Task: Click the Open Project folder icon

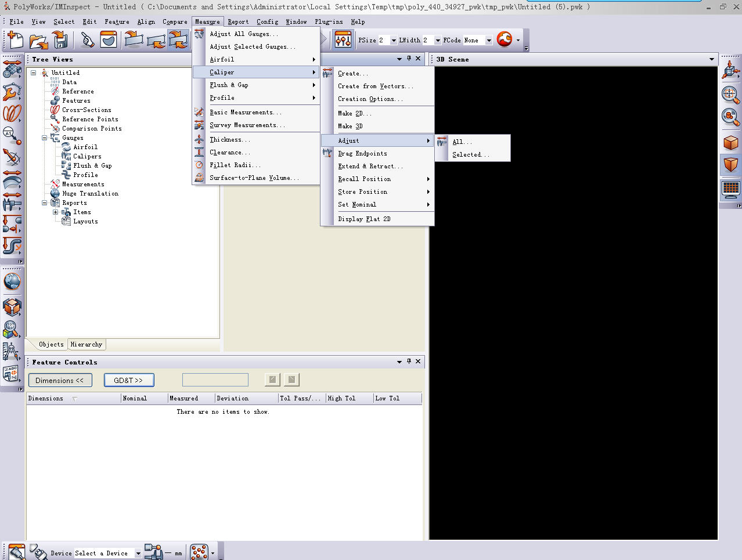Action: point(38,40)
